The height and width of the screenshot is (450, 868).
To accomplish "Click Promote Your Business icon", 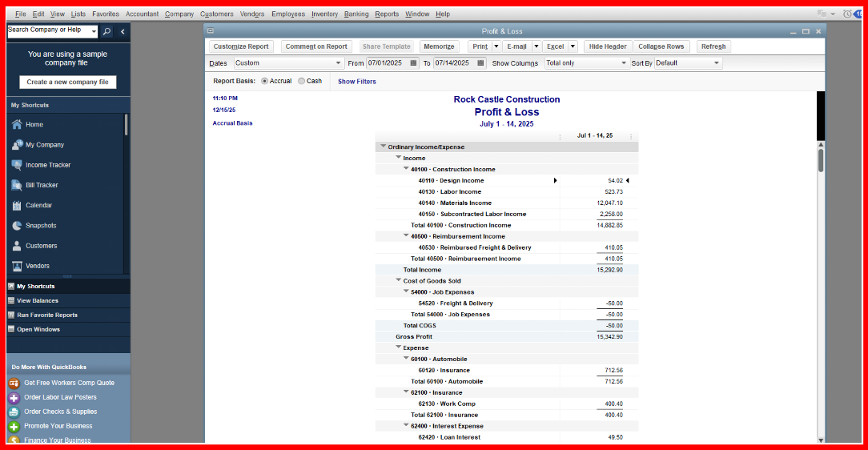I will pyautogui.click(x=14, y=426).
